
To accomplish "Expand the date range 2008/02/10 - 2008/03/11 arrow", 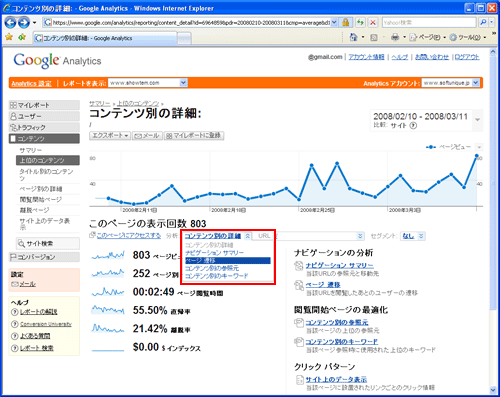I will pos(478,120).
